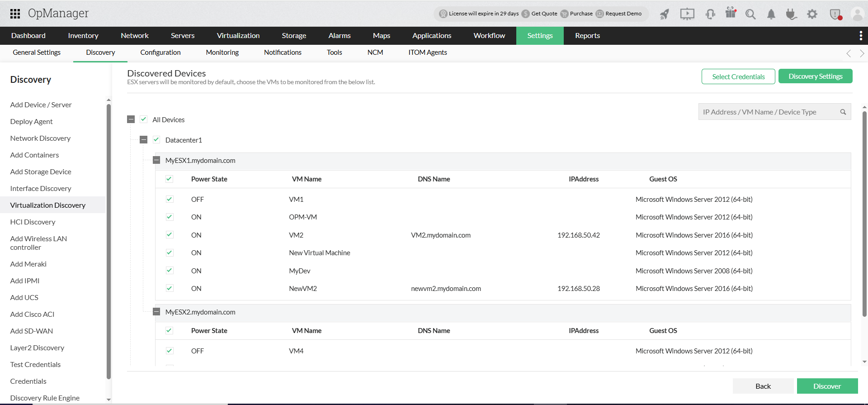Open the presentation screen video icon
Viewport: 868px width, 405px height.
pos(687,14)
